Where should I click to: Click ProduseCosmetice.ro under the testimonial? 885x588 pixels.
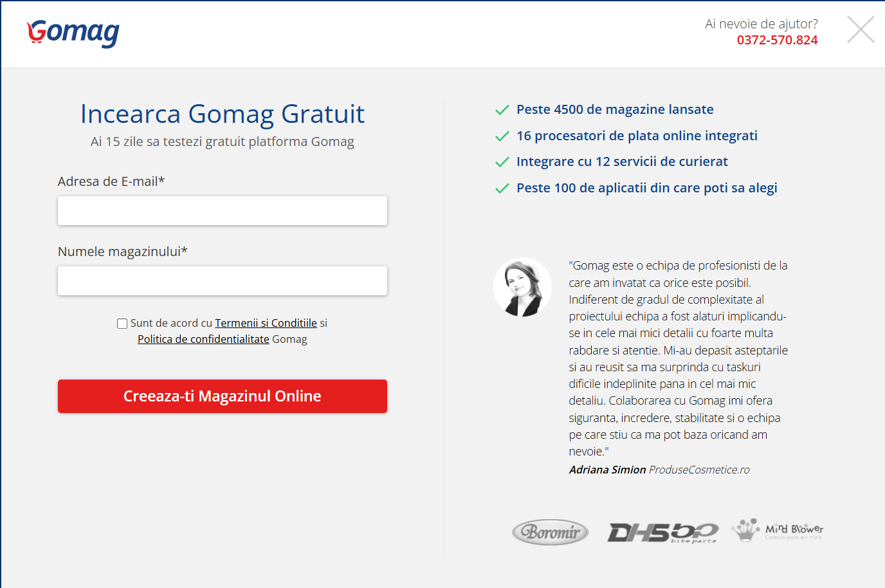pos(699,470)
